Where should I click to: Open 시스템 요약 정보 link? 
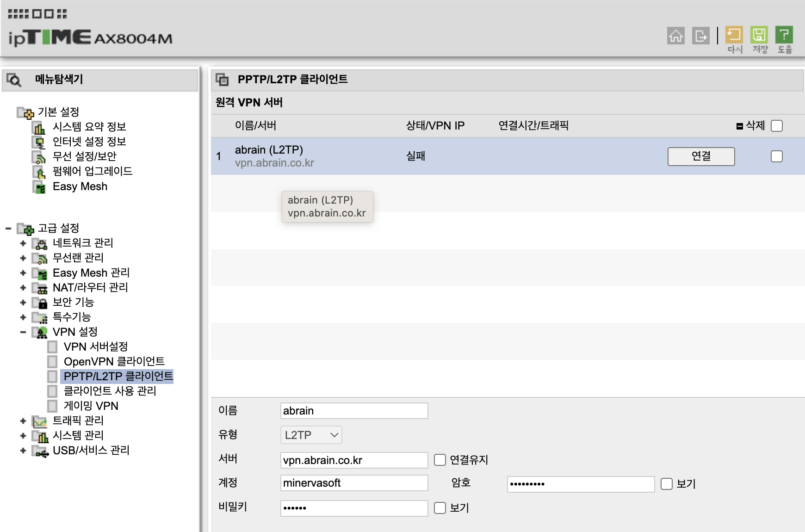[x=89, y=127]
